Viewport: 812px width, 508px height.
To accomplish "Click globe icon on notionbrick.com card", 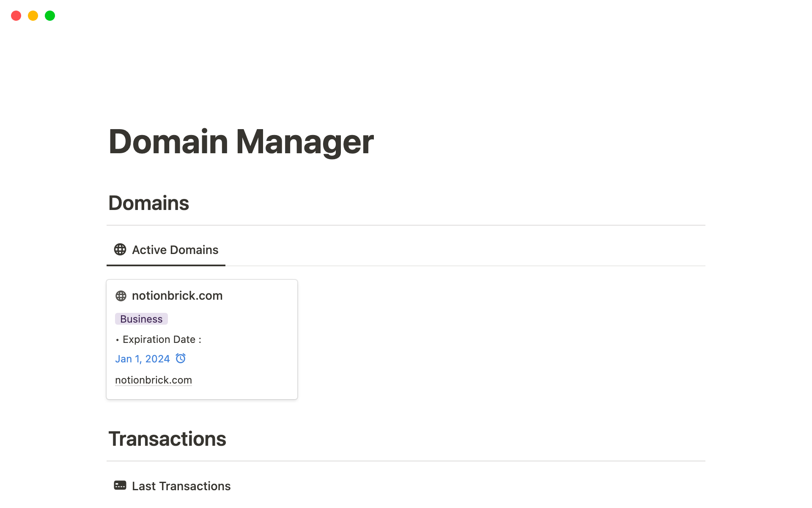I will [x=121, y=296].
